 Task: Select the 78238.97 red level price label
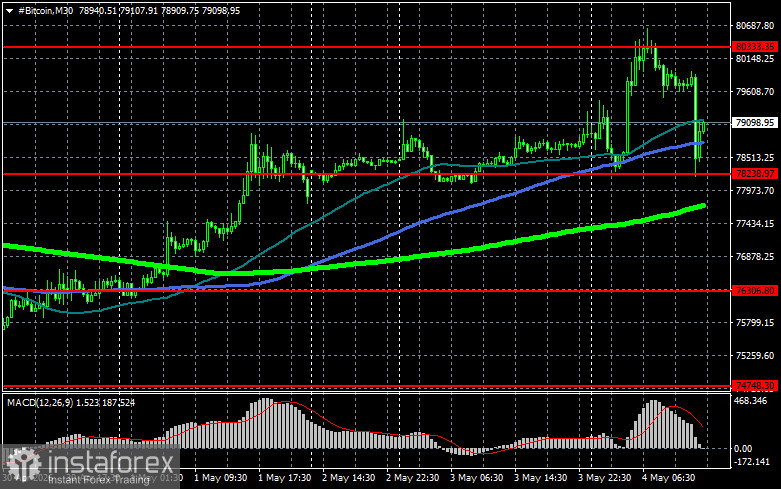pyautogui.click(x=755, y=174)
